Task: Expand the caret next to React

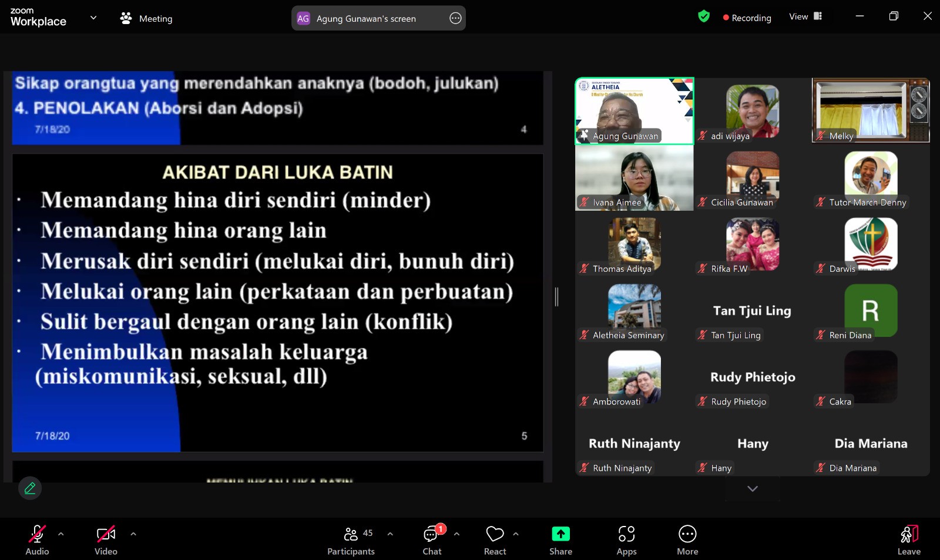Action: point(516,534)
